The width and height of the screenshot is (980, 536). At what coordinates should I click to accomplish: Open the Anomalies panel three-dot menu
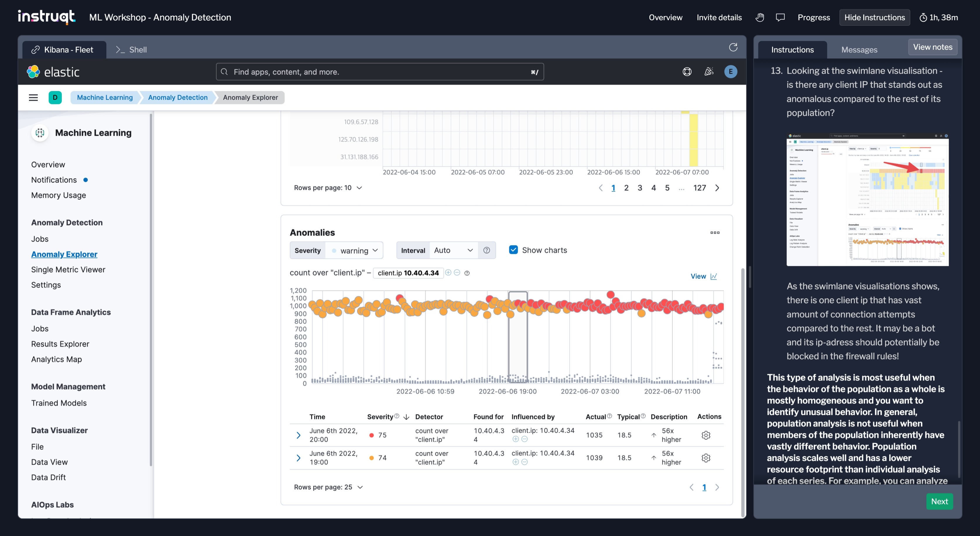click(x=715, y=233)
